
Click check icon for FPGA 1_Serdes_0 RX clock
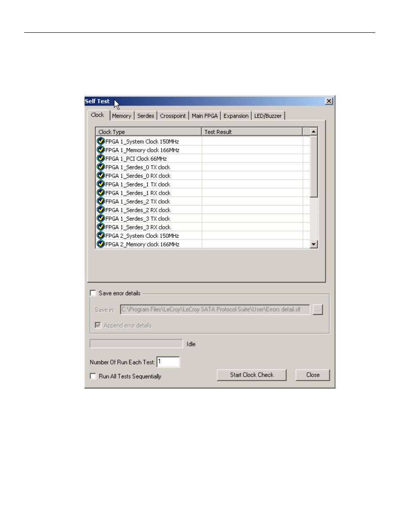pyautogui.click(x=101, y=176)
